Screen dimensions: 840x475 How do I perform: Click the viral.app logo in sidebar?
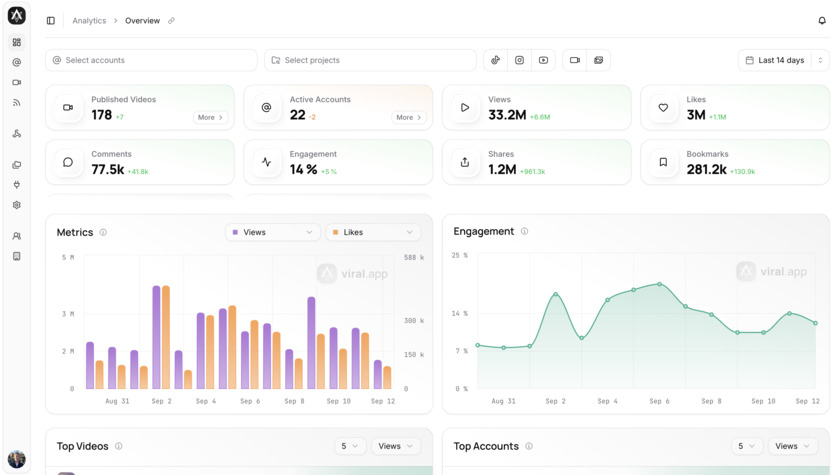(17, 16)
